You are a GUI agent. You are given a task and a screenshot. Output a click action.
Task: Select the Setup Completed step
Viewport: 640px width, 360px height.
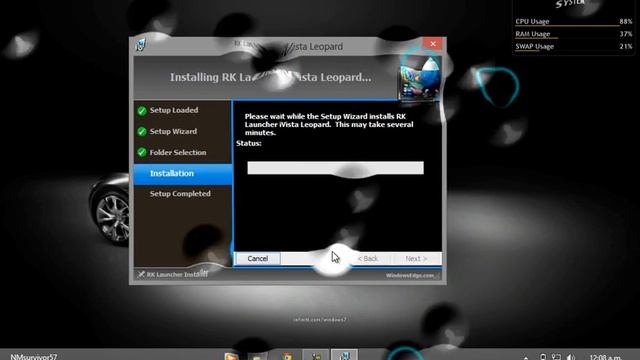tap(180, 194)
